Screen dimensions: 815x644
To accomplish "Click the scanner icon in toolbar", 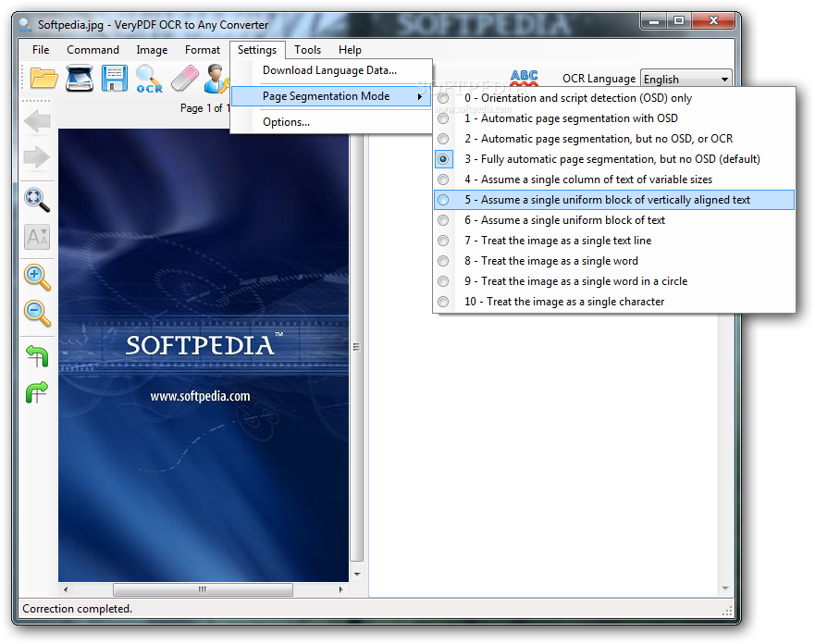I will tap(80, 79).
